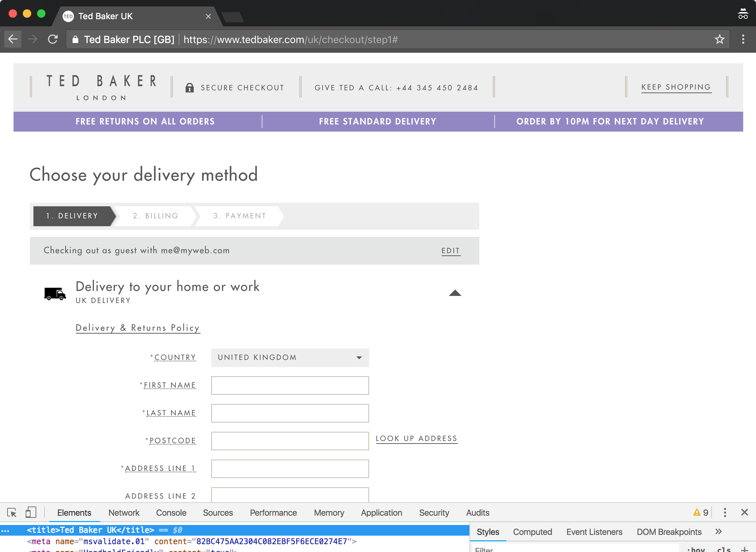Select the msvalidate.01 meta element row
Image resolution: width=756 pixels, height=552 pixels.
point(192,541)
